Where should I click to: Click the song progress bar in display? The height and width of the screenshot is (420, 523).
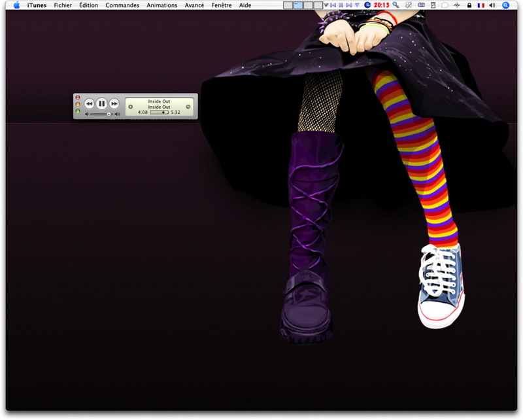(x=159, y=113)
